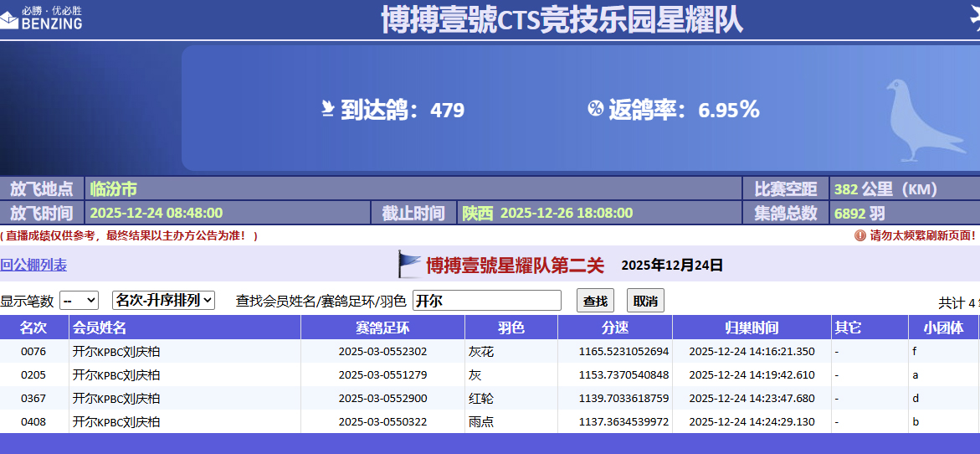Screen dimensions: 980x454
Task: Select the row ranked 0205
Action: click(x=33, y=375)
